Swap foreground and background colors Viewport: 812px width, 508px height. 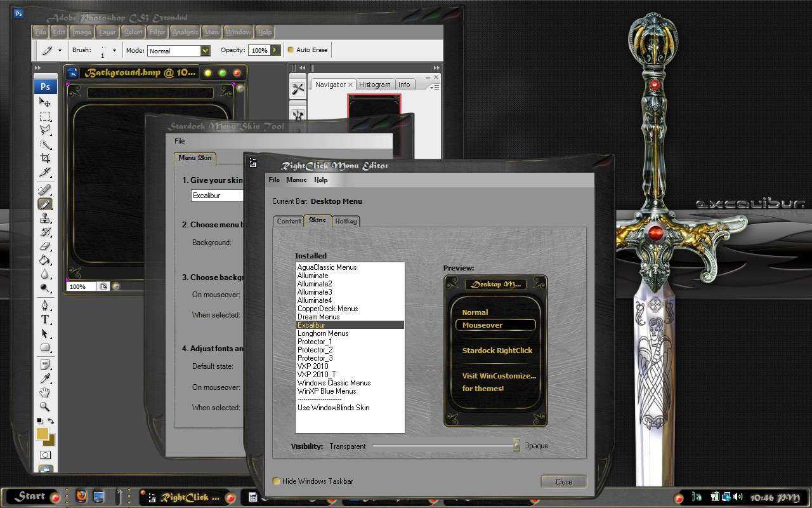pos(51,421)
